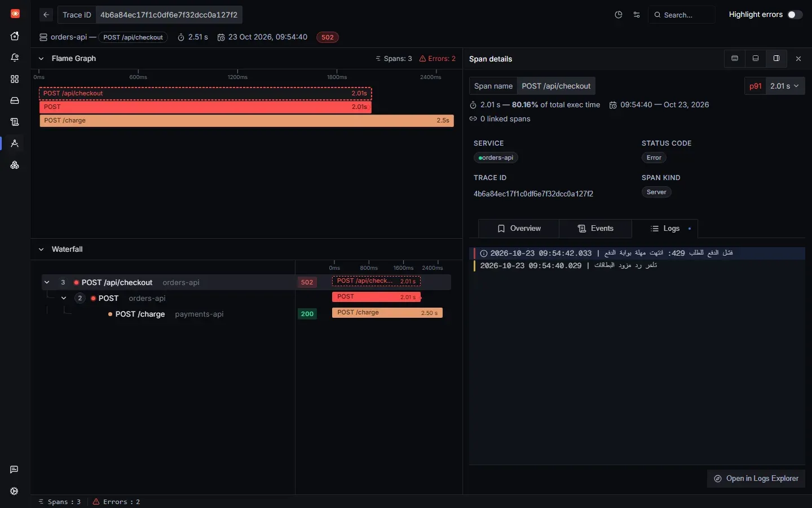Click Open in Logs Explorer button

[756, 479]
